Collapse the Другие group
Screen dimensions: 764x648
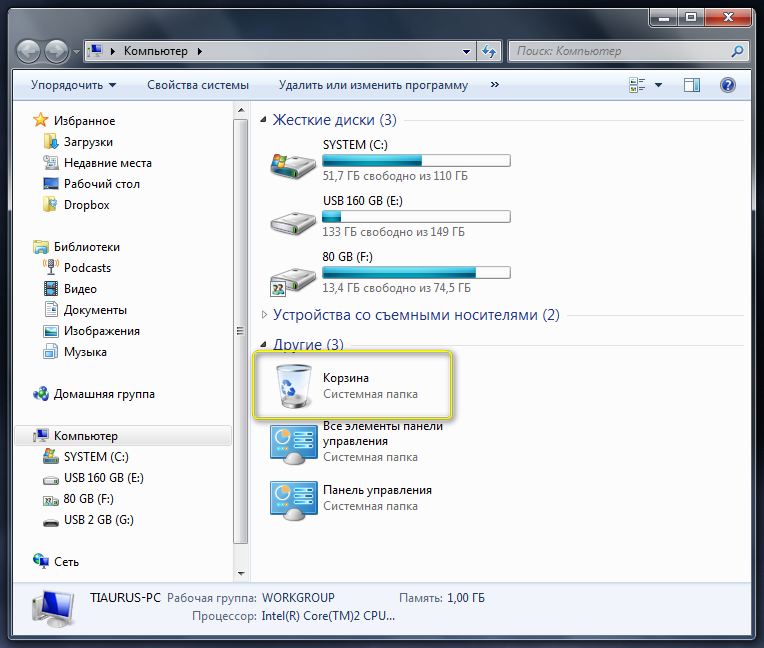point(264,344)
